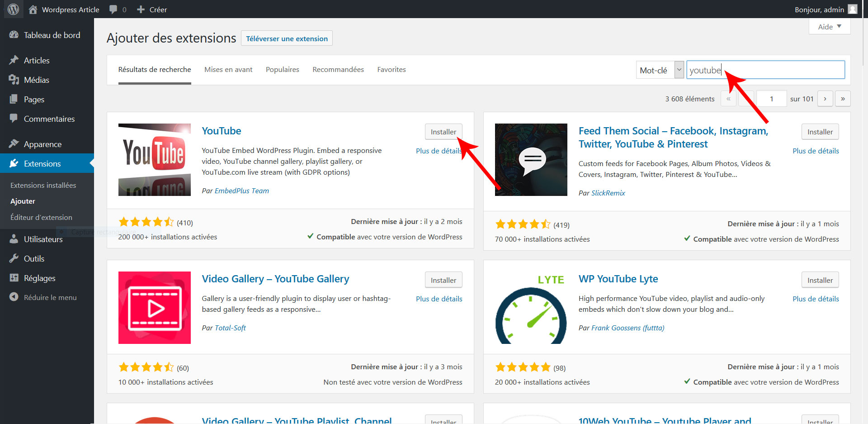Click 3 608 éléments result count text
Viewport: 868px width, 424px height.
[x=690, y=99]
